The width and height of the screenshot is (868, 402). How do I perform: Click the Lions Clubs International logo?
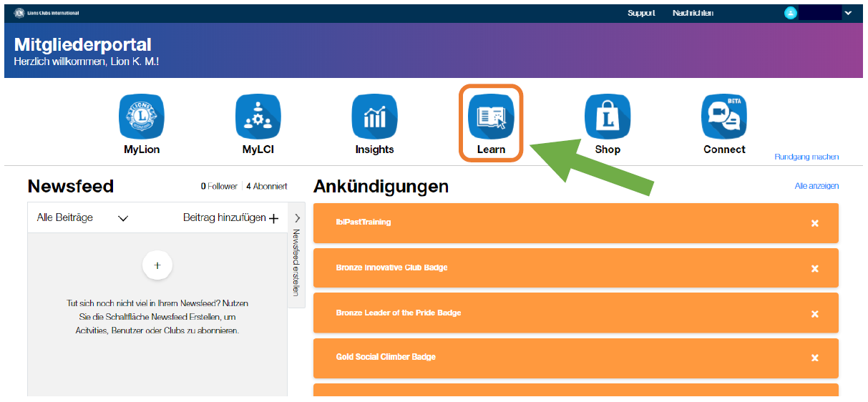[x=47, y=13]
